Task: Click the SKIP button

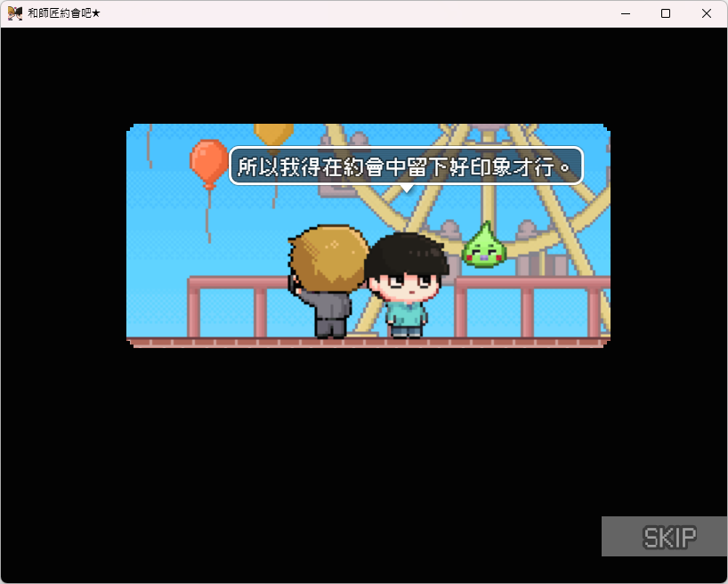Action: (x=665, y=536)
